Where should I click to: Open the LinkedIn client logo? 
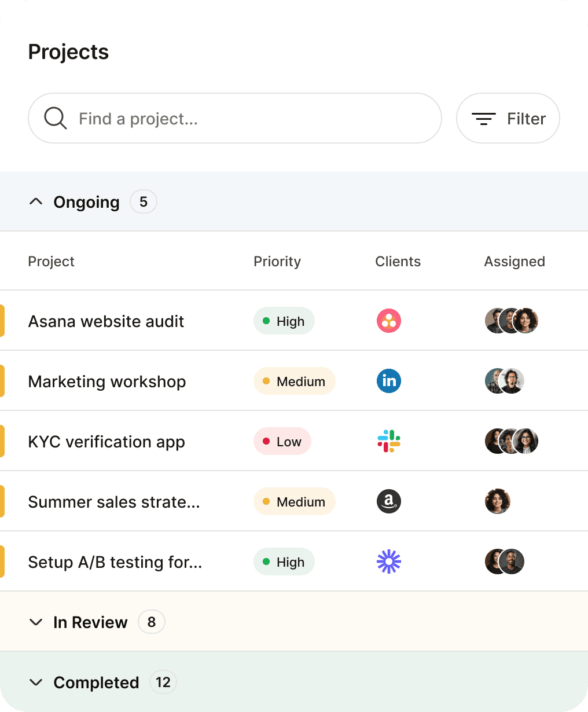[x=389, y=381]
